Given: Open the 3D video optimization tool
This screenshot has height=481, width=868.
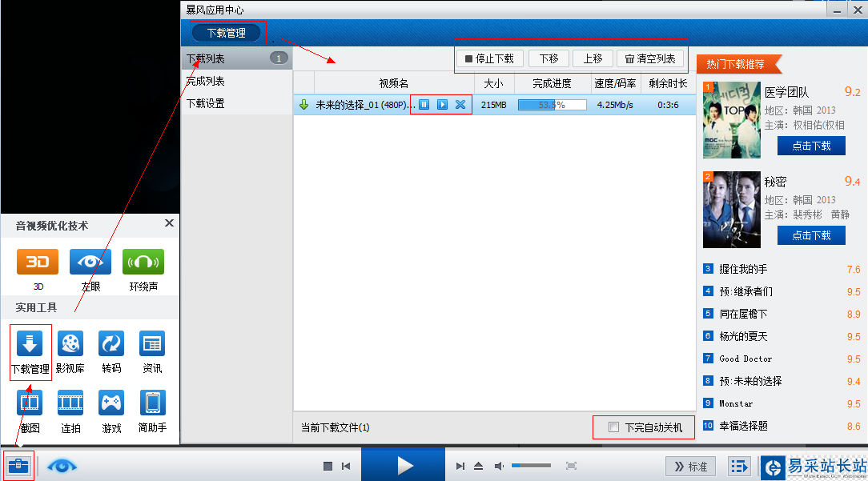Looking at the screenshot, I should pos(38,262).
